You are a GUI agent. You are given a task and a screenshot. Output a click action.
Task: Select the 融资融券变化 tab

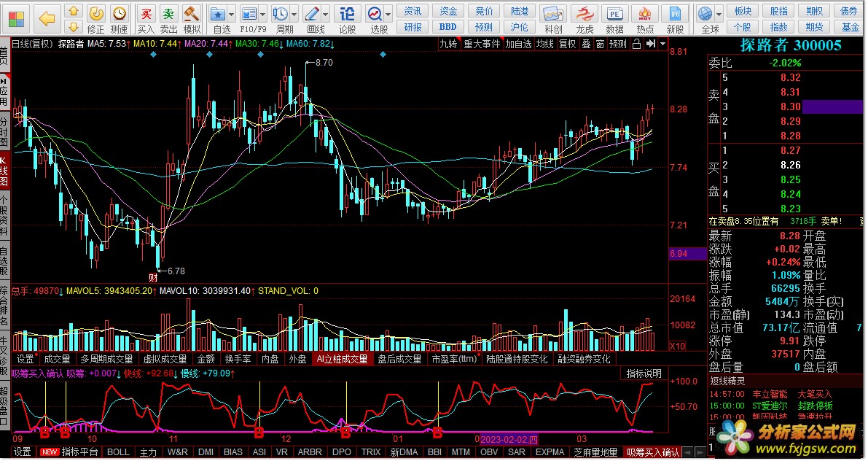pyautogui.click(x=584, y=359)
